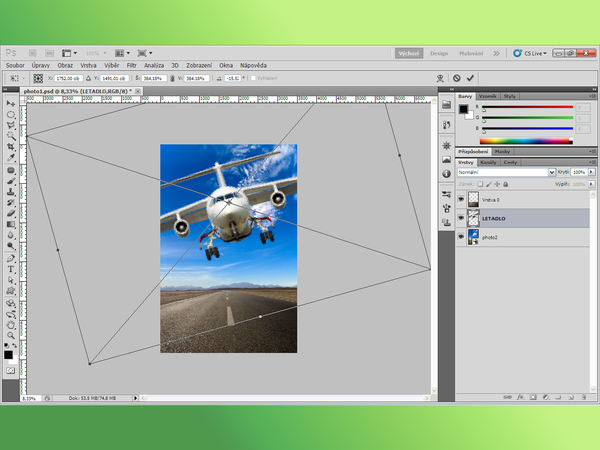Hide the photo2 layer

pyautogui.click(x=461, y=236)
